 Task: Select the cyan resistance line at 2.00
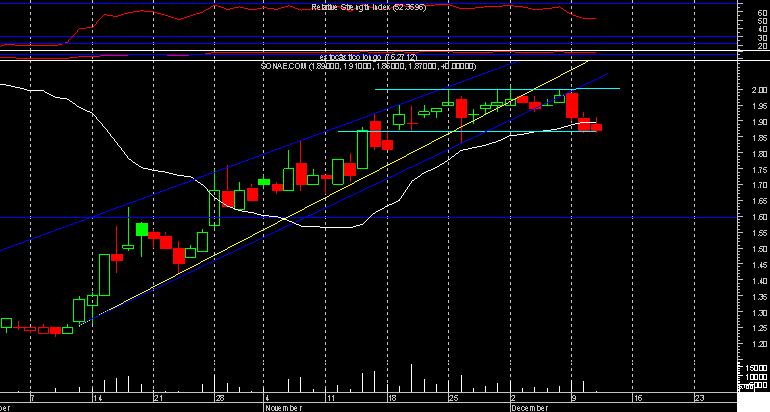497,89
